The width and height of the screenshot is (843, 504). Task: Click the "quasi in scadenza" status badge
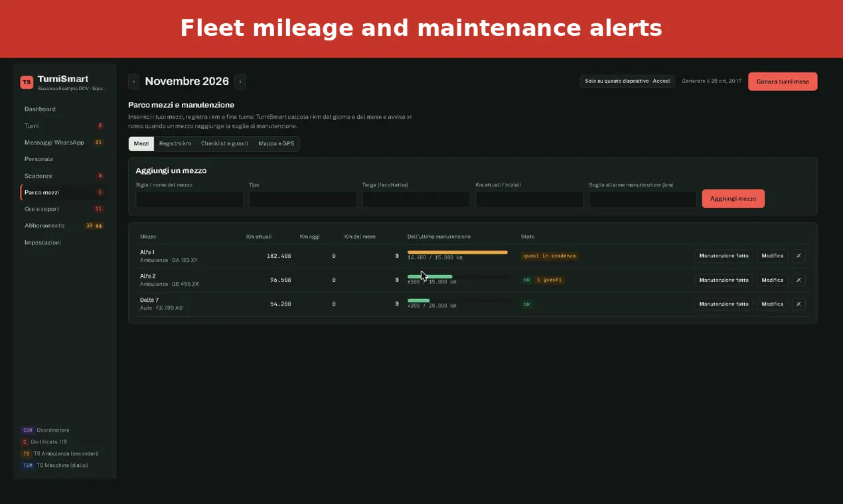coord(550,256)
